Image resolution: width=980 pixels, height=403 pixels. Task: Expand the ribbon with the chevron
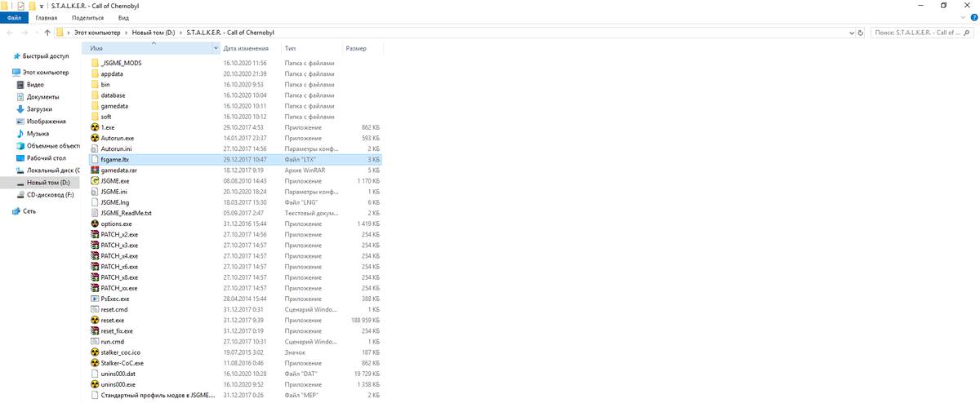(x=964, y=17)
